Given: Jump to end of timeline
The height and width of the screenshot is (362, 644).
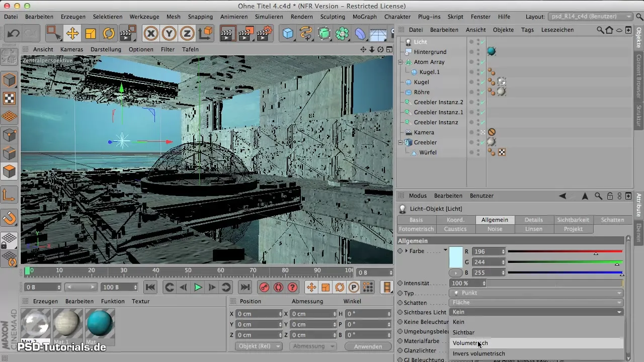Looking at the screenshot, I should pos(245,287).
